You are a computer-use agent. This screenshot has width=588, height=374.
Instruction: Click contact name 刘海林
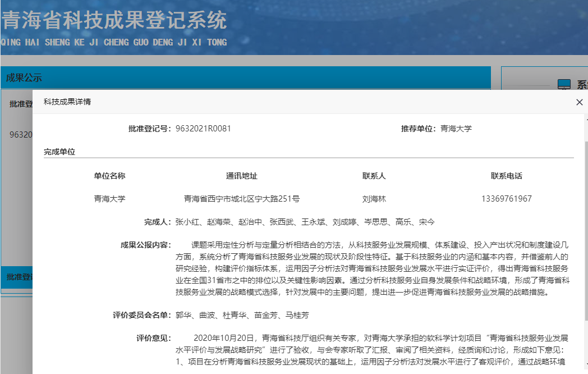tap(374, 199)
